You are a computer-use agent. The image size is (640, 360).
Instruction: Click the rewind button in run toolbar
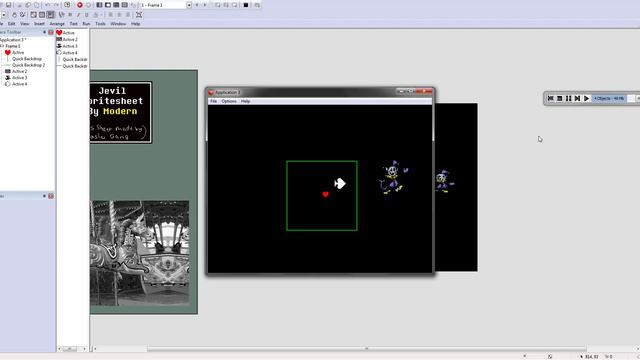(x=551, y=98)
